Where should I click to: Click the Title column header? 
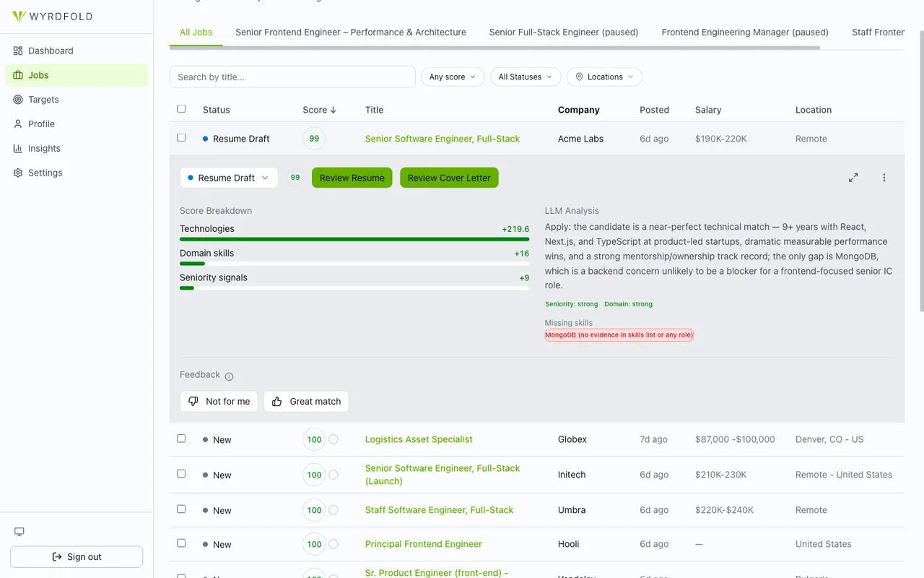pyautogui.click(x=374, y=110)
